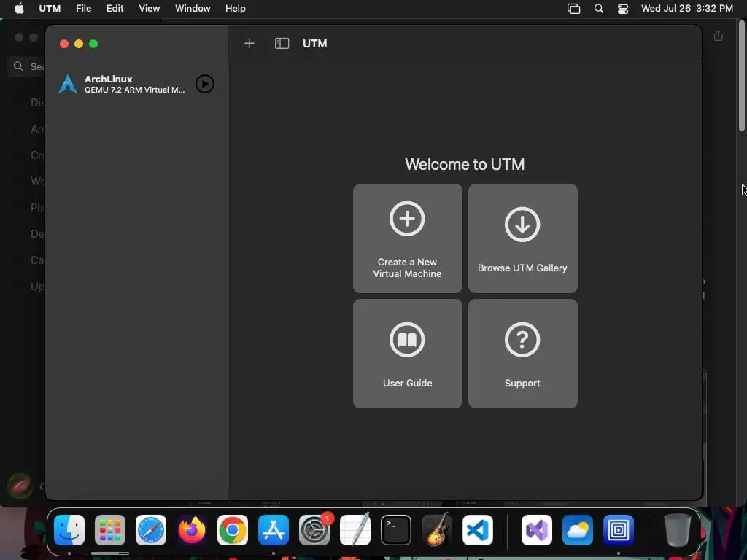747x560 pixels.
Task: Open System Settings from the Dock
Action: pyautogui.click(x=314, y=530)
